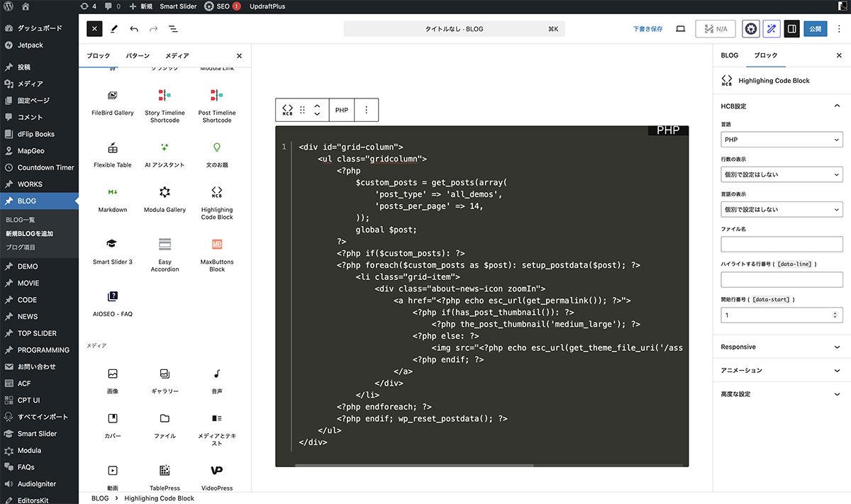Click the code block horizontal scrollbar
851x504 pixels.
click(413, 465)
